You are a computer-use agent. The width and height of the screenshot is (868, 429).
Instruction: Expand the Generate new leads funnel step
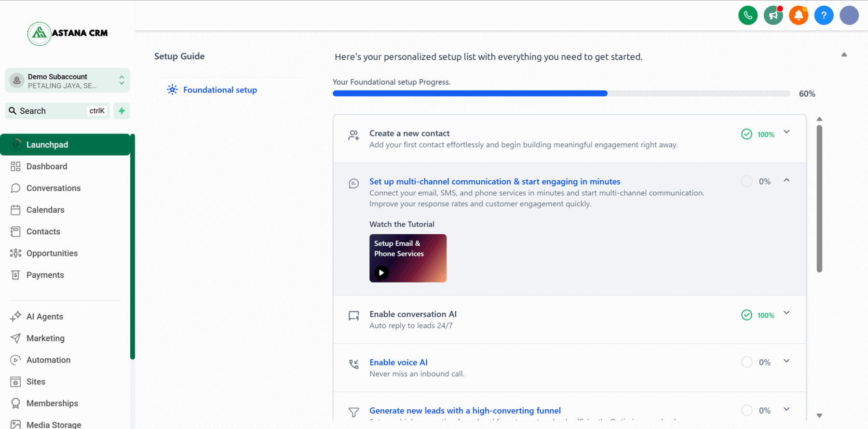tap(787, 409)
